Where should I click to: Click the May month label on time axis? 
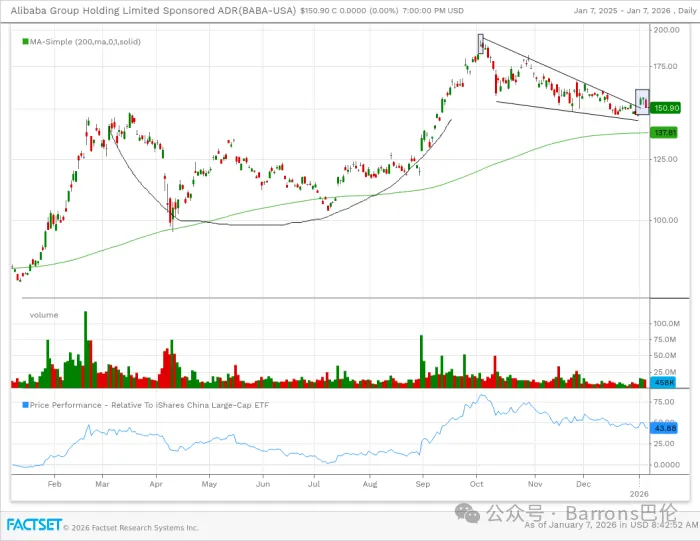coord(209,484)
